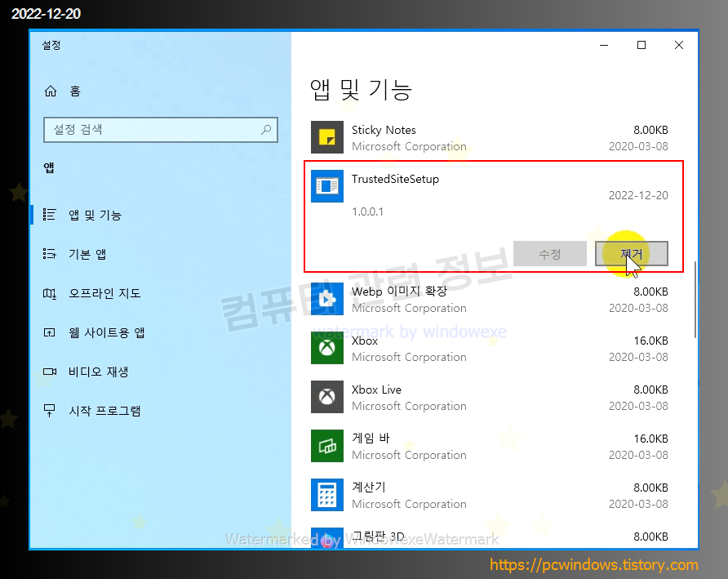Minimize the 설정 window
Image resolution: width=728 pixels, height=579 pixels.
(x=604, y=45)
